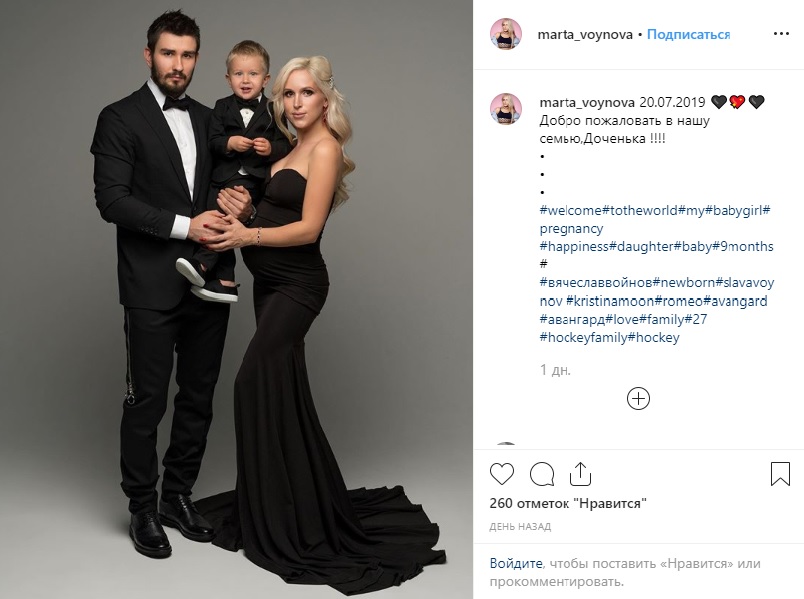
Task: Open profile avatar beside the caption
Action: click(506, 109)
